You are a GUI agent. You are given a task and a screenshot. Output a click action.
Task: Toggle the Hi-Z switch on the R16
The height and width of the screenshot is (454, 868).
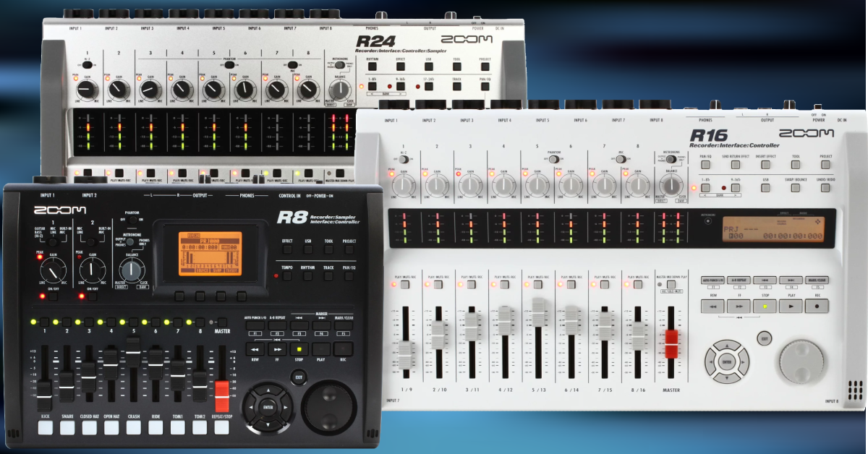coord(402,159)
